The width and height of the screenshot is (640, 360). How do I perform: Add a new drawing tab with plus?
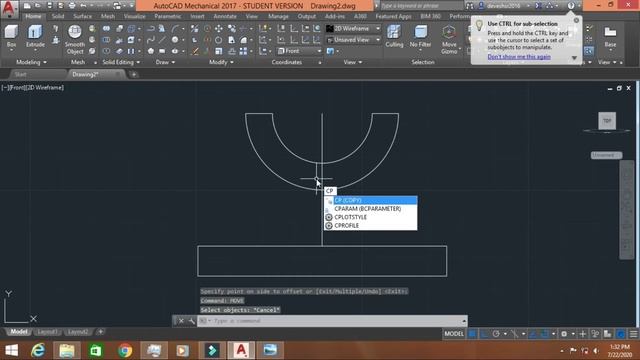[x=133, y=74]
